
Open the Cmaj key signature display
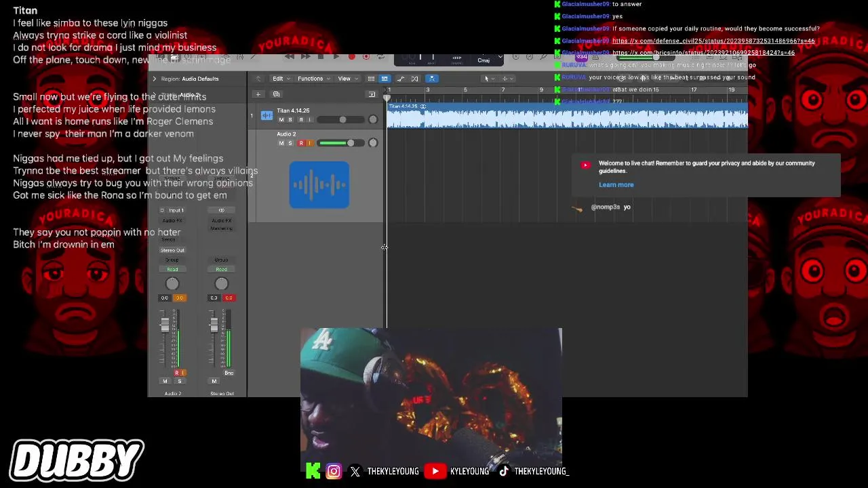484,60
